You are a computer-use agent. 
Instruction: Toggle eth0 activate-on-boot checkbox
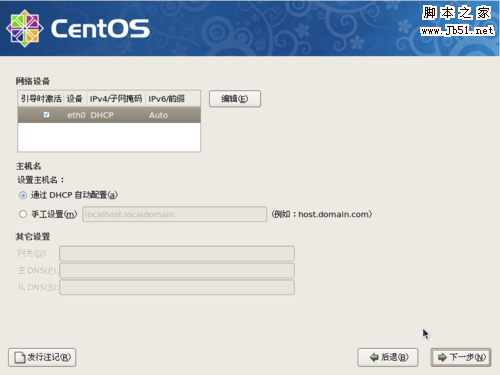[x=46, y=115]
